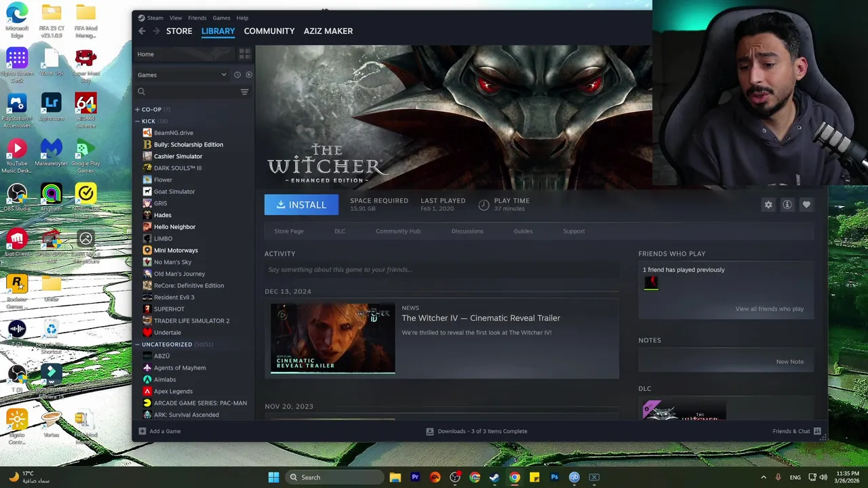The height and width of the screenshot is (488, 868).
Task: Click the friend avatar who played
Action: [651, 283]
